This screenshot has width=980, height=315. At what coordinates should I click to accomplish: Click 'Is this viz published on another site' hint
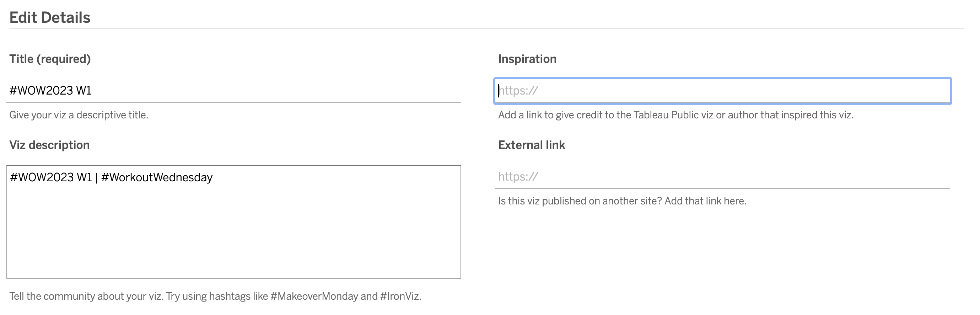click(x=622, y=201)
